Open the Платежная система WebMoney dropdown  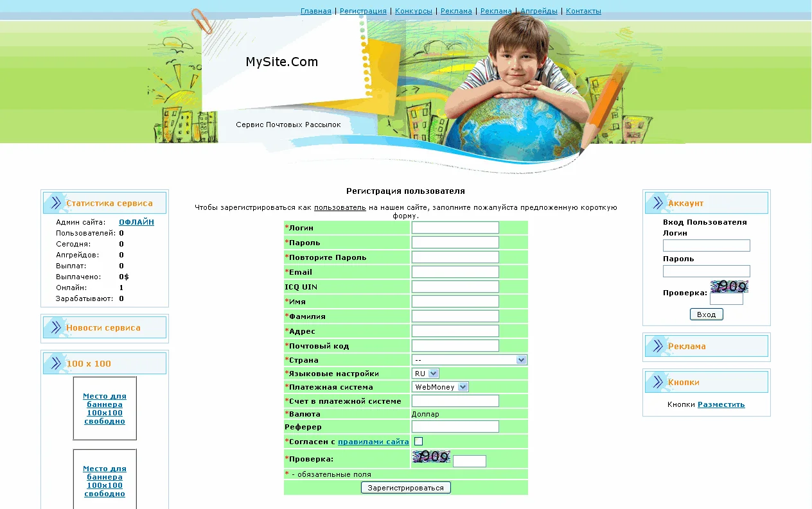(440, 387)
